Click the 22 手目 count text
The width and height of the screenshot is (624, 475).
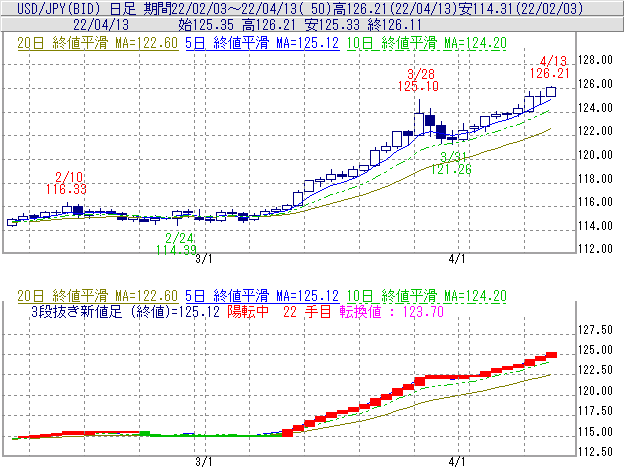point(307,311)
